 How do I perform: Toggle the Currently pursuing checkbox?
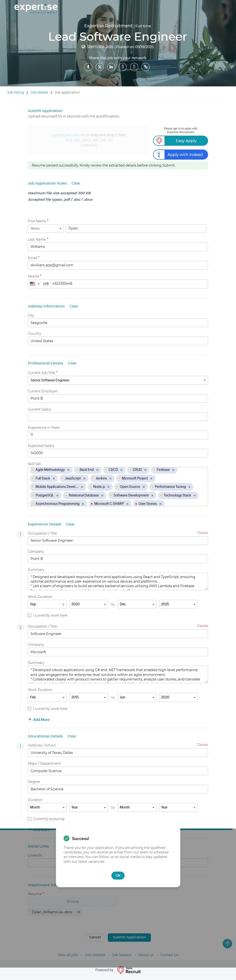(x=30, y=819)
